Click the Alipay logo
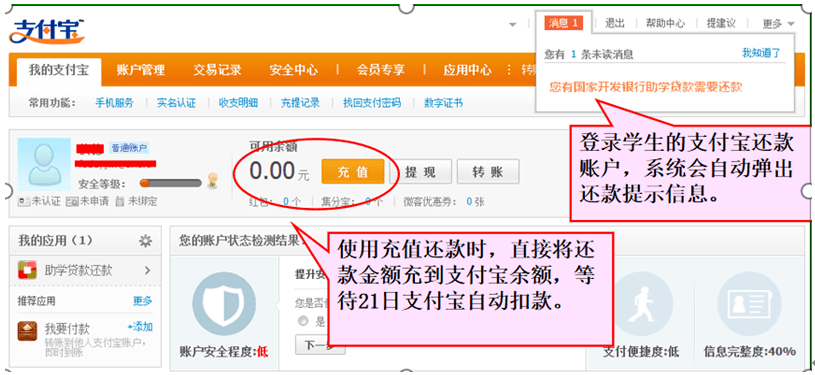The height and width of the screenshot is (375, 815). coord(47,31)
